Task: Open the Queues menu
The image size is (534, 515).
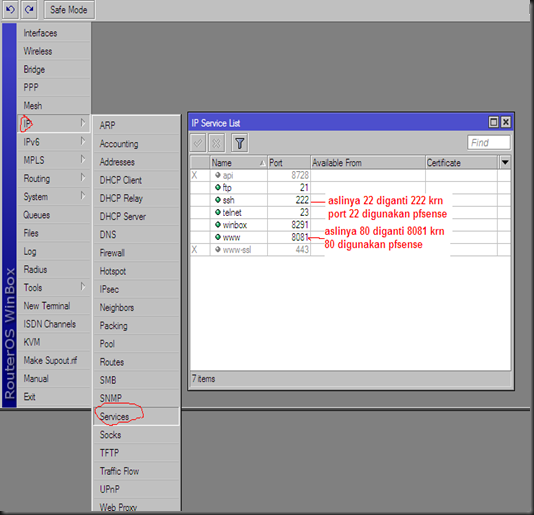Action: tap(54, 215)
